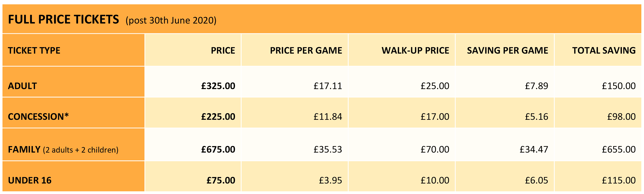Select the CONCESSION* ticket type label
The height and width of the screenshot is (194, 644).
click(38, 116)
